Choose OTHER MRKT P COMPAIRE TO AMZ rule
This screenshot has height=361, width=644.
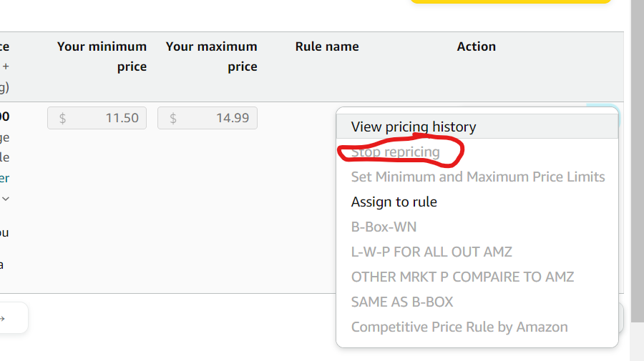pos(462,277)
